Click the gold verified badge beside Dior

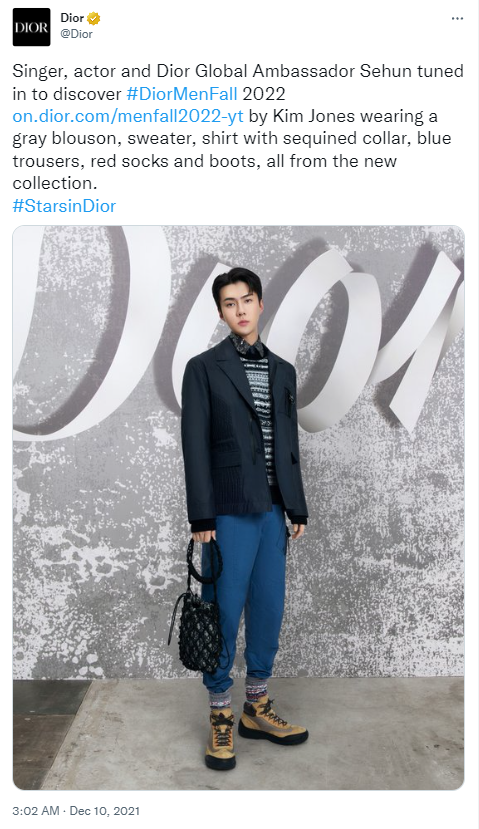pyautogui.click(x=94, y=19)
